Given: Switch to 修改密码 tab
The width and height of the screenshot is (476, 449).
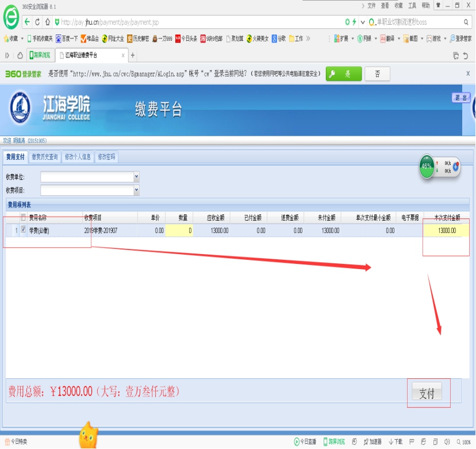Looking at the screenshot, I should point(106,156).
